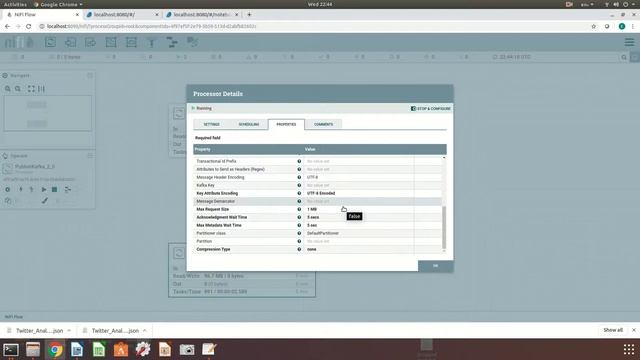Click the properties table scroll-up arrow

point(444,158)
